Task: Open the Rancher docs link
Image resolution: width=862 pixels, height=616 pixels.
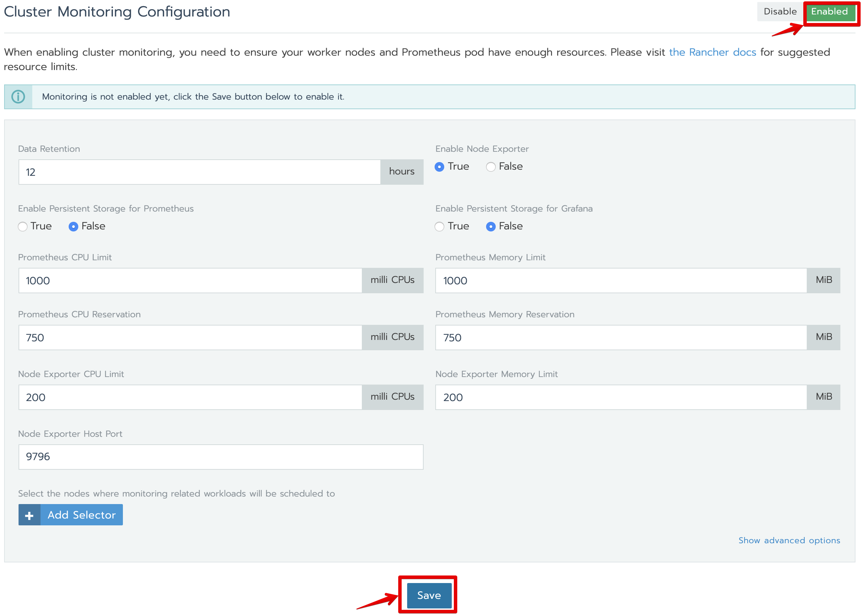Action: [x=712, y=52]
